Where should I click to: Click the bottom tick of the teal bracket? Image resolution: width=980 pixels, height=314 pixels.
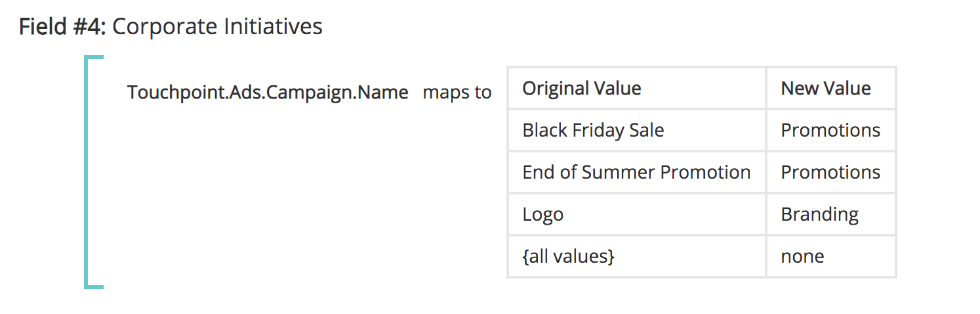(94, 286)
